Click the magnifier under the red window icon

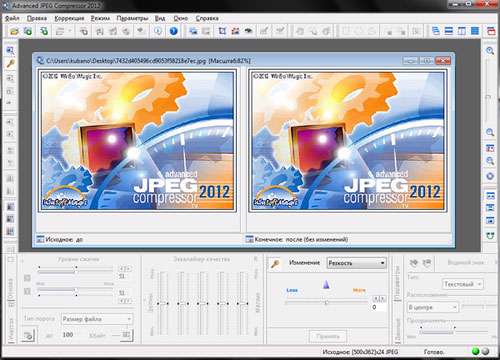tap(490, 161)
